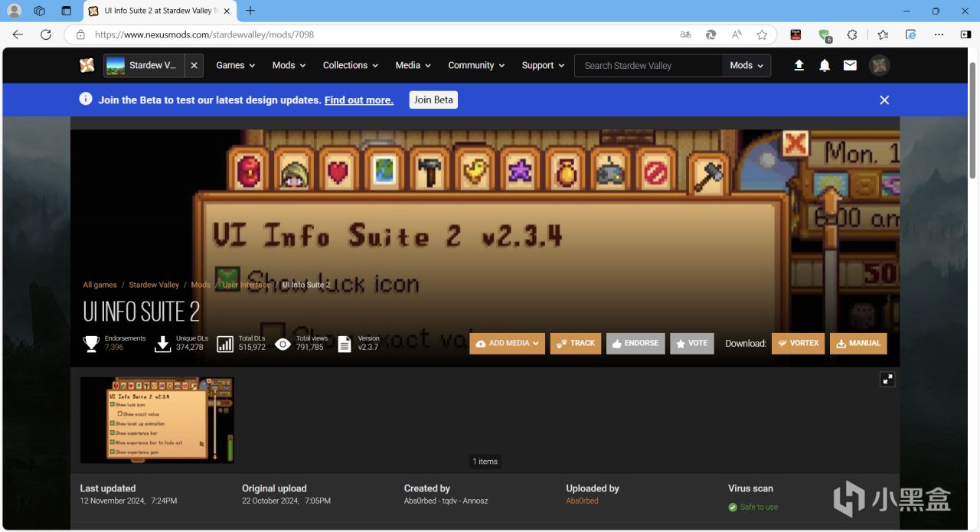Screen dimensions: 980x532
Task: Open the Stardew Valley game selector
Action: [x=144, y=65]
